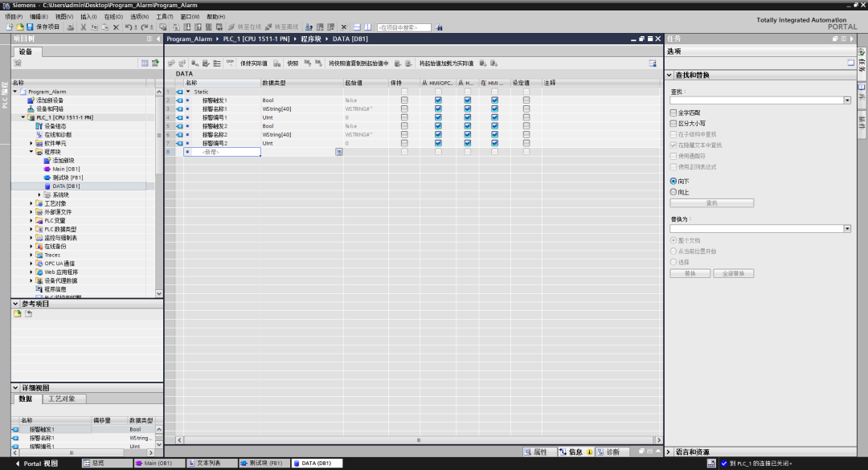Viewport: 868px width, 470px height.
Task: Collapse the 详细视图 panel
Action: [15, 387]
